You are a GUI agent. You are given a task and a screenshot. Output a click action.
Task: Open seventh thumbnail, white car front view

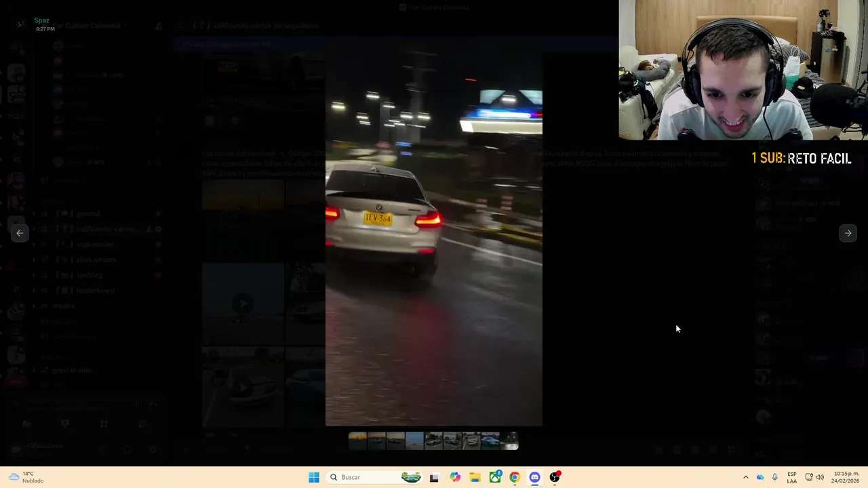click(471, 441)
